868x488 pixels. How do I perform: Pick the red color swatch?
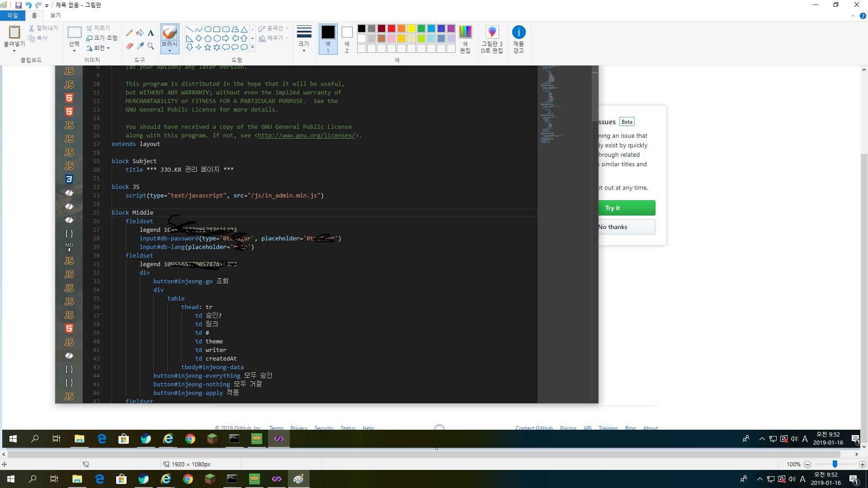[x=392, y=28]
